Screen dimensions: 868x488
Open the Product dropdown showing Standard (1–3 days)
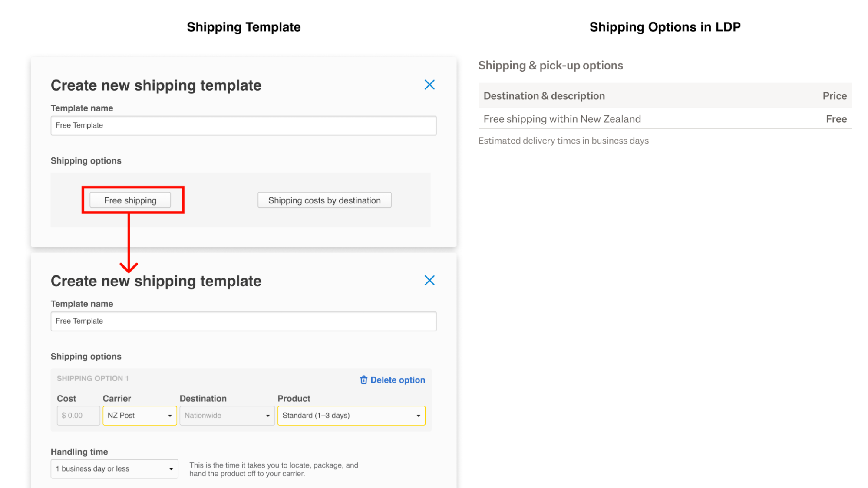[x=351, y=415]
